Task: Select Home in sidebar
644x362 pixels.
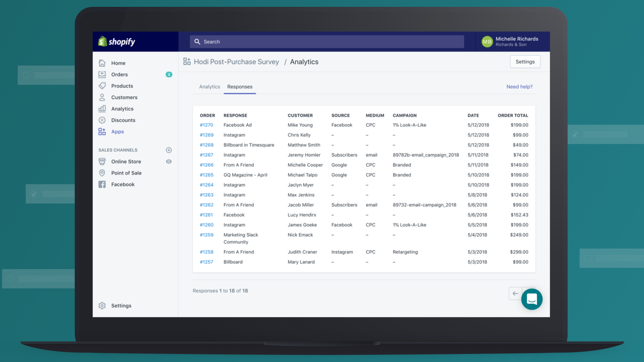Action: (118, 63)
